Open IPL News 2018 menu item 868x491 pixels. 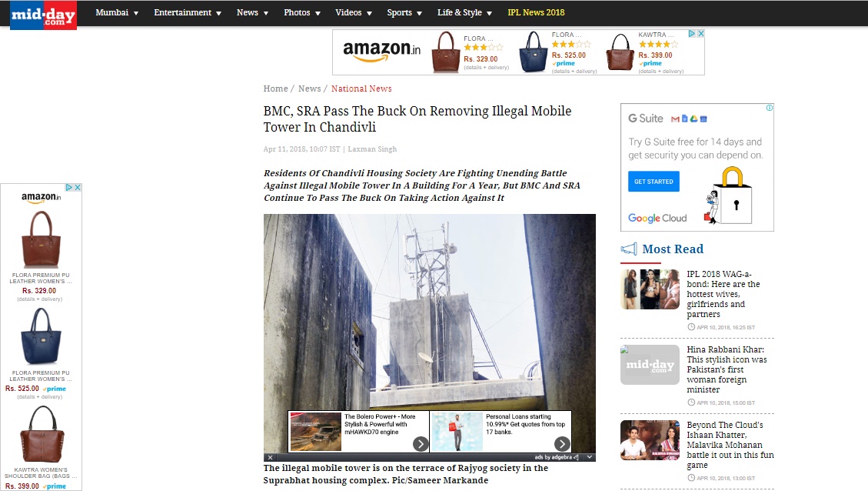tap(536, 12)
